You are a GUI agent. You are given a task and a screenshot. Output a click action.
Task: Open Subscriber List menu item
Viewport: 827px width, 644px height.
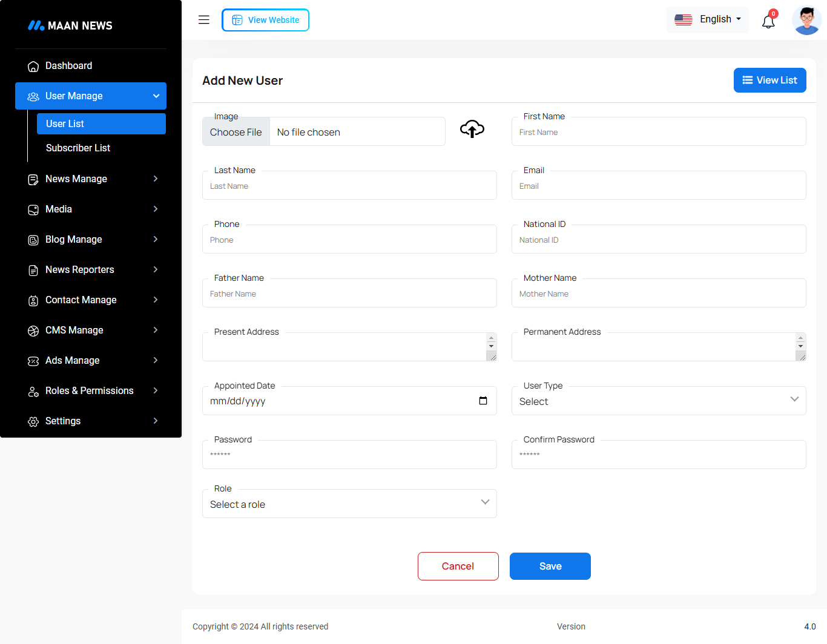pos(78,148)
